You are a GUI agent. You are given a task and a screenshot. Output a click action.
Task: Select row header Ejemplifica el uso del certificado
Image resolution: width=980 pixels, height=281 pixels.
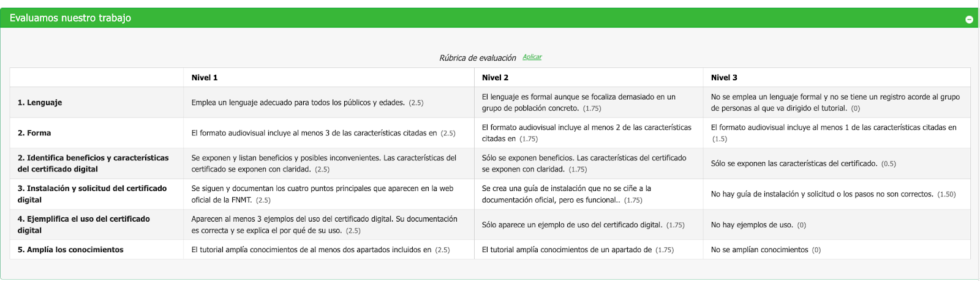[97, 225]
